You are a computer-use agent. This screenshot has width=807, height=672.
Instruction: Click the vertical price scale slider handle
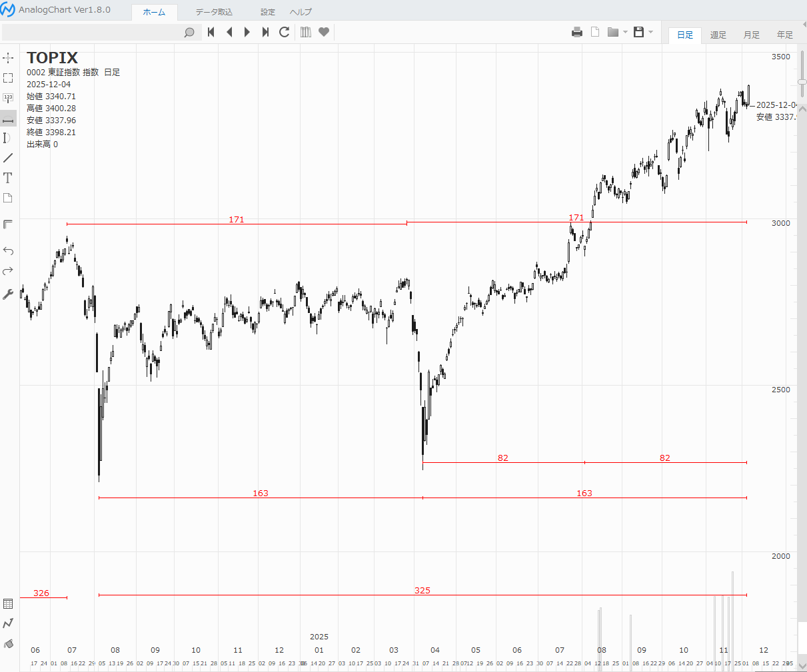[x=802, y=82]
